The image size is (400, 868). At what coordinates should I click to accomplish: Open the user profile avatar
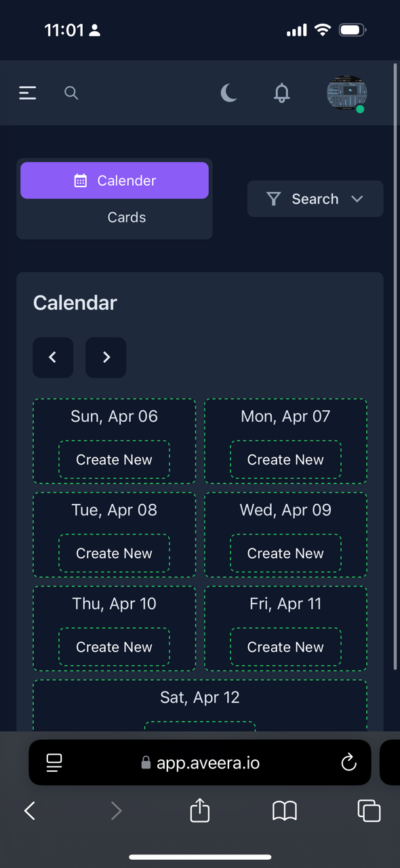(x=347, y=93)
